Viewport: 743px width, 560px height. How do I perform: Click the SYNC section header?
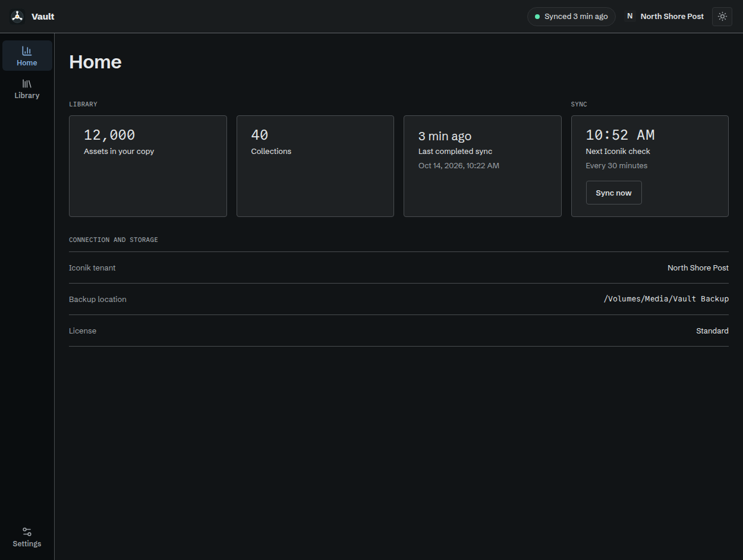[579, 105]
